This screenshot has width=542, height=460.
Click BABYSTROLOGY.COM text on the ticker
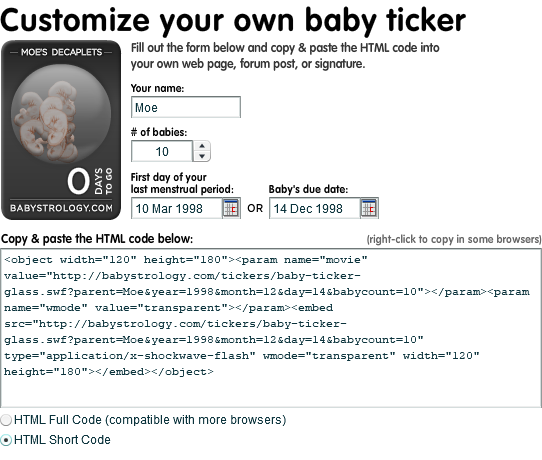tap(61, 208)
